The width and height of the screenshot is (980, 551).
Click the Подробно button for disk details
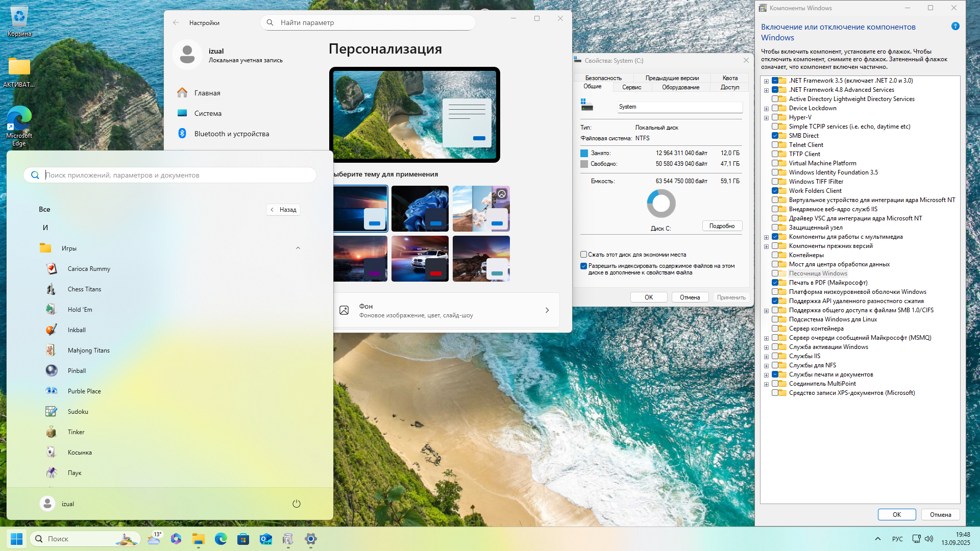click(x=722, y=226)
